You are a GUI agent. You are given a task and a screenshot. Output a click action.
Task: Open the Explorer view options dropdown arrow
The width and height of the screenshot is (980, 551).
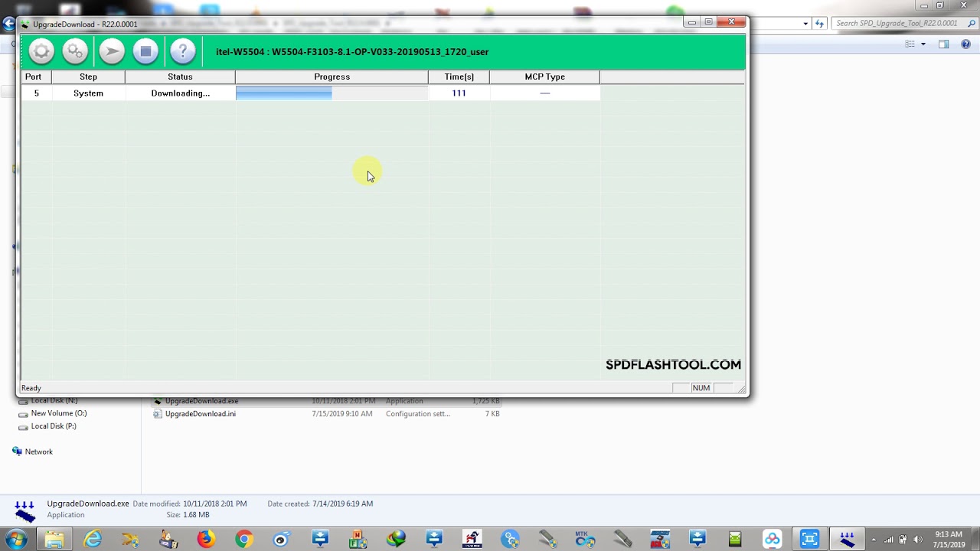click(x=923, y=44)
